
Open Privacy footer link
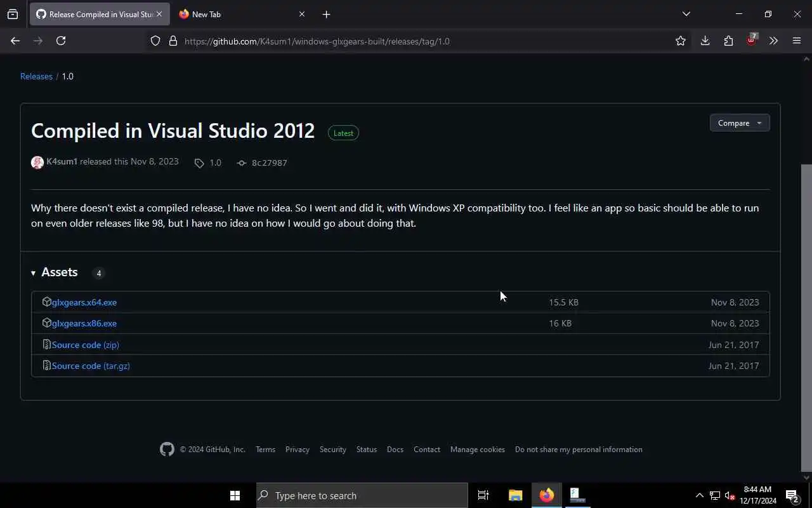298,450
